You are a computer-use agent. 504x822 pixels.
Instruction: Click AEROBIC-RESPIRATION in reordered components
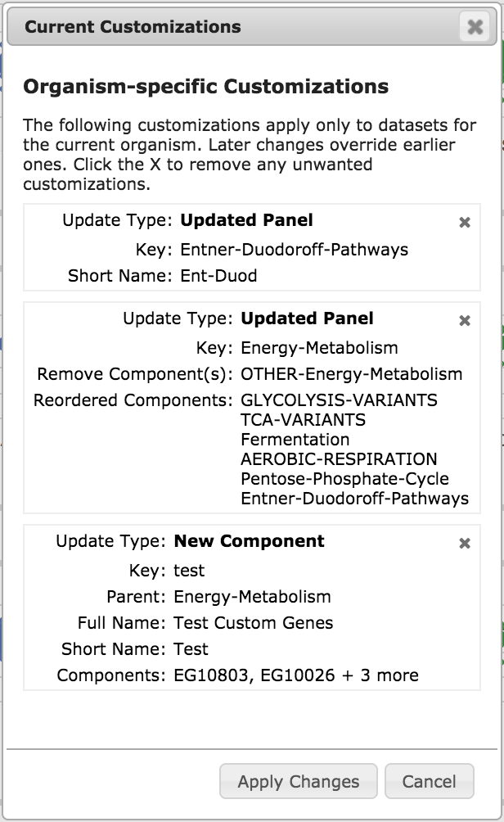(x=339, y=459)
